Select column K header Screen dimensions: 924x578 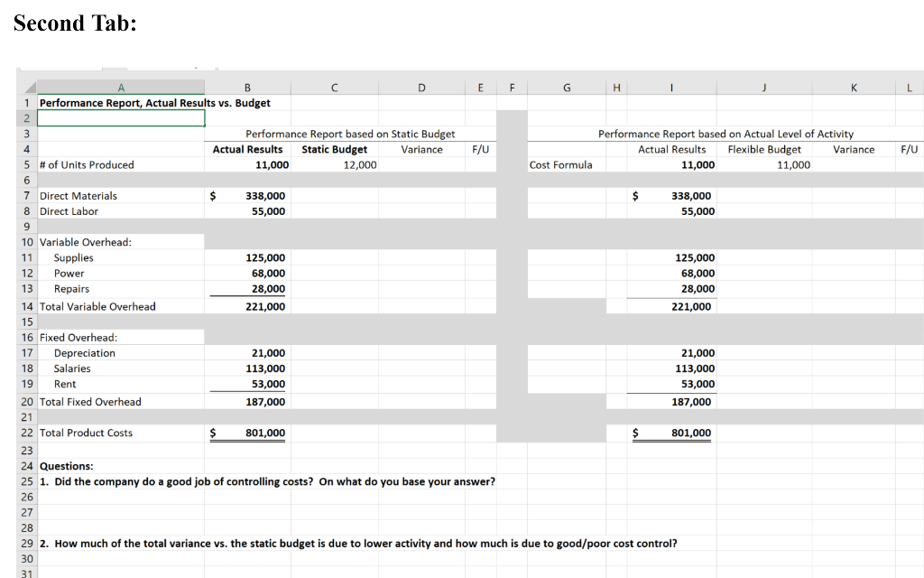click(x=854, y=88)
